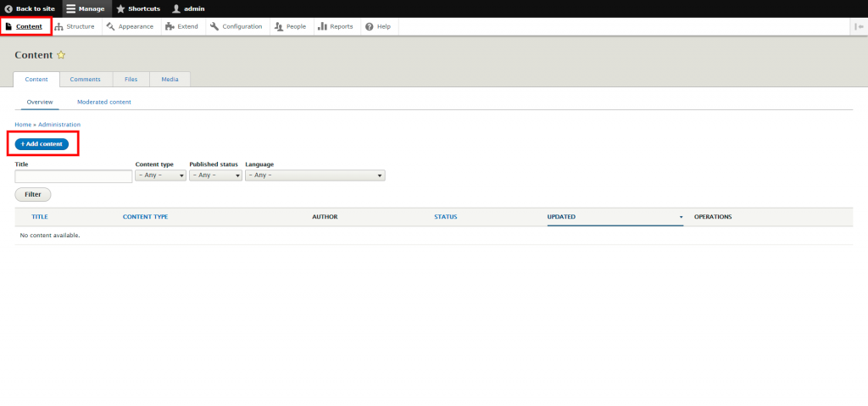Open the Extend modules menu
The image size is (868, 406).
(182, 26)
